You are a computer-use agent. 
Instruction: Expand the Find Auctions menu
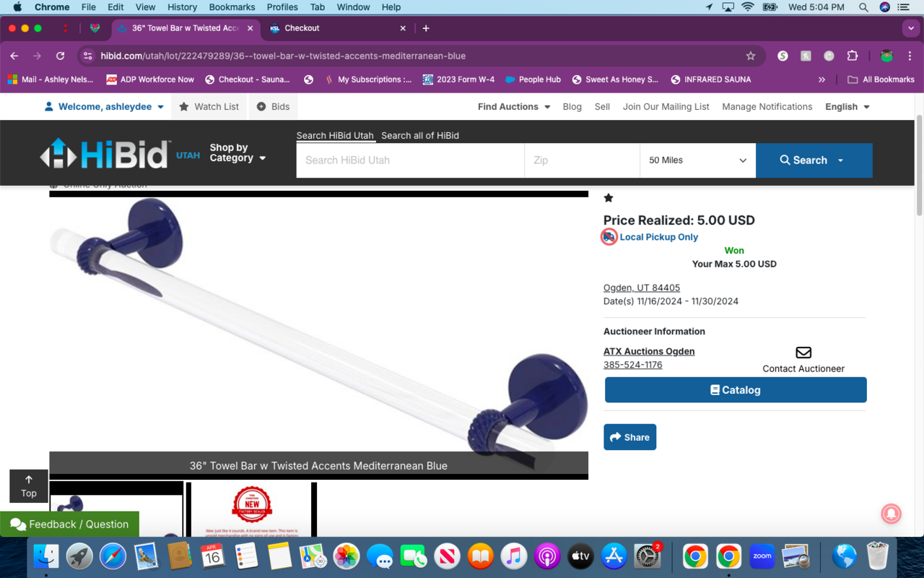click(513, 106)
